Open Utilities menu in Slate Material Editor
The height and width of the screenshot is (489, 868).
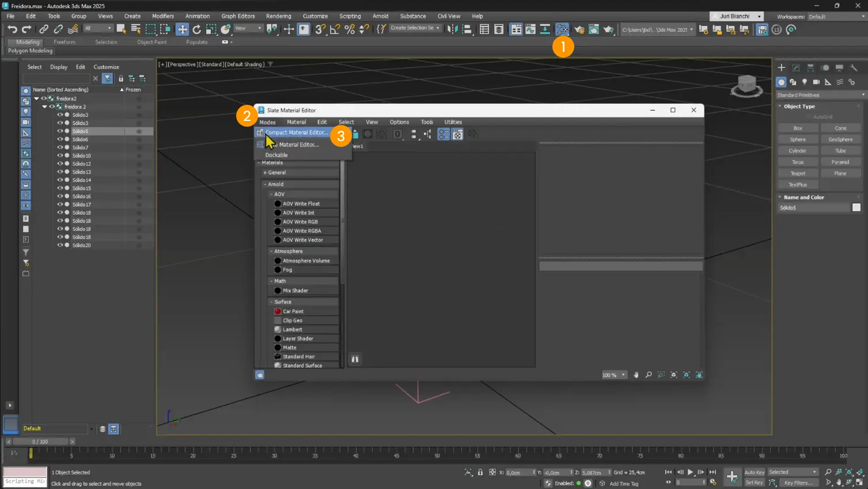(453, 122)
